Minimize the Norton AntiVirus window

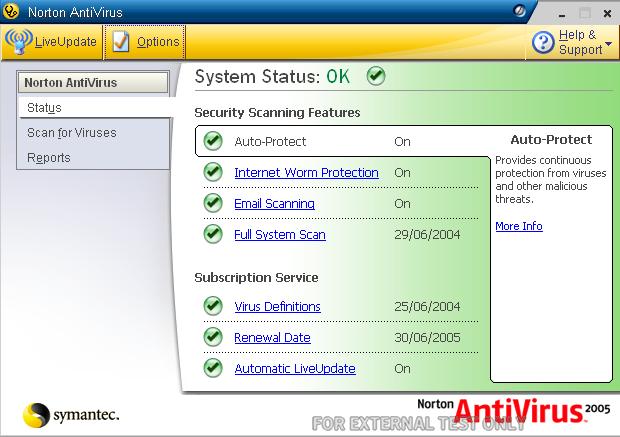pyautogui.click(x=562, y=14)
